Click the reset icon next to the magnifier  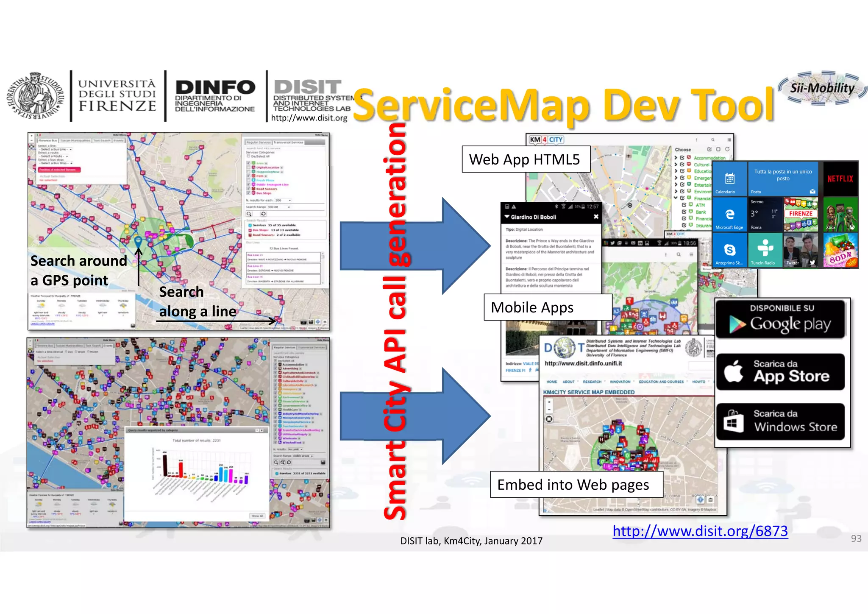pos(263,214)
